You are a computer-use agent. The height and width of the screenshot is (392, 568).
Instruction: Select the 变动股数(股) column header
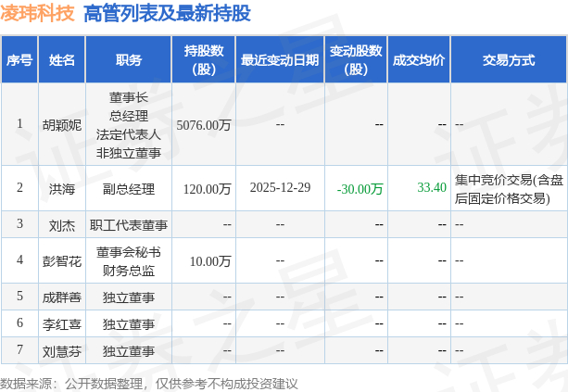[x=356, y=60]
